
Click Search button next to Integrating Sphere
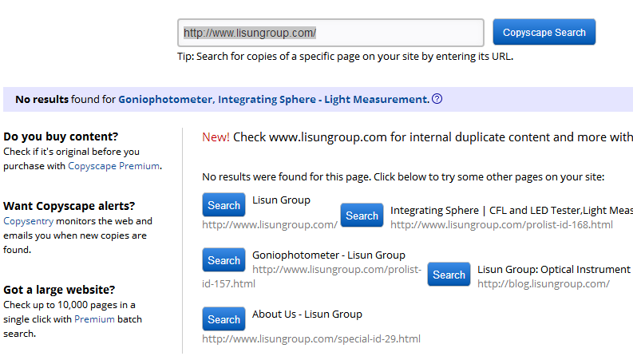[362, 216]
